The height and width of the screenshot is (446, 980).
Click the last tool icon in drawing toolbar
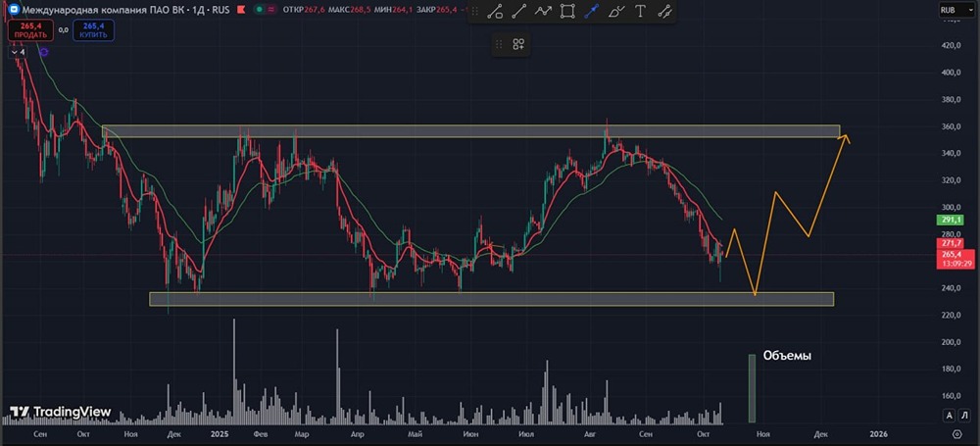pos(665,12)
